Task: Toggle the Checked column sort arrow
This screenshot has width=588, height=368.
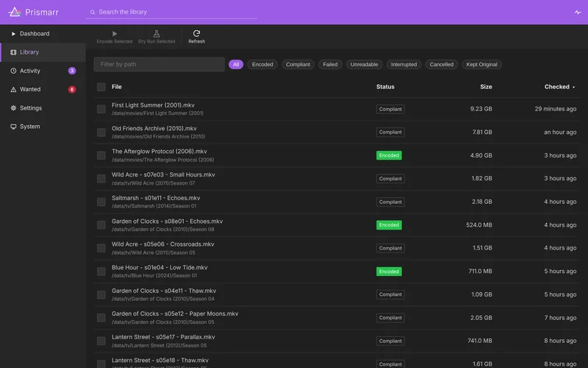Action: [573, 87]
